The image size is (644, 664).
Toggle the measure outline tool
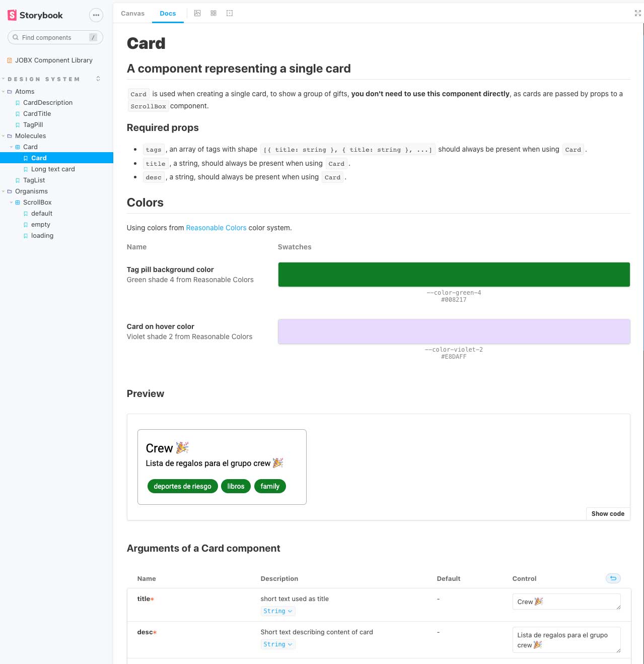pos(230,13)
